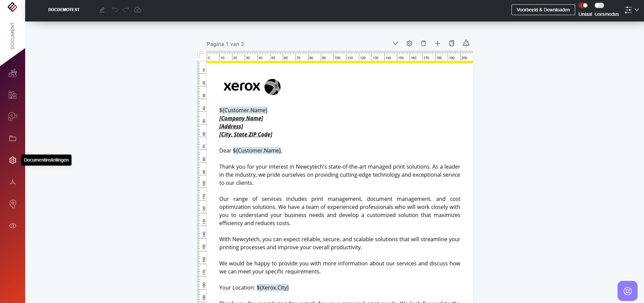Click the cloud save status icon
This screenshot has height=303, width=644.
[x=138, y=10]
